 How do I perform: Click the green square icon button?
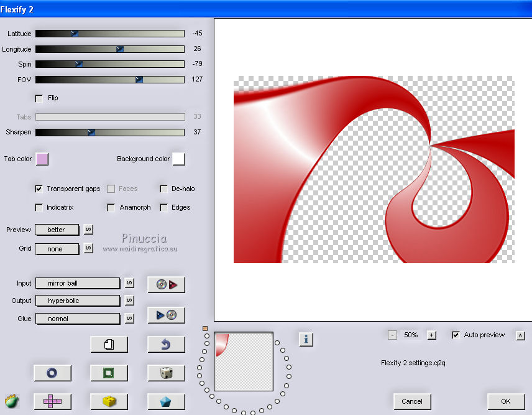(109, 373)
